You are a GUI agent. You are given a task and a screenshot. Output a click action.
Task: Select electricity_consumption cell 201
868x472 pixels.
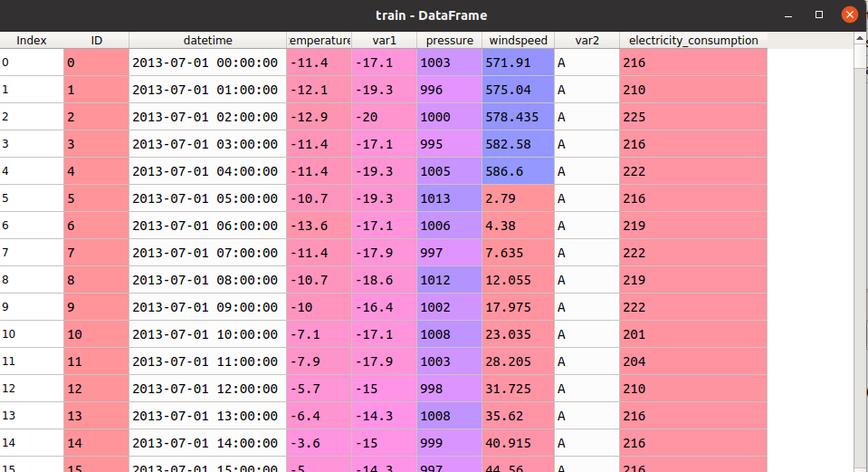click(693, 334)
